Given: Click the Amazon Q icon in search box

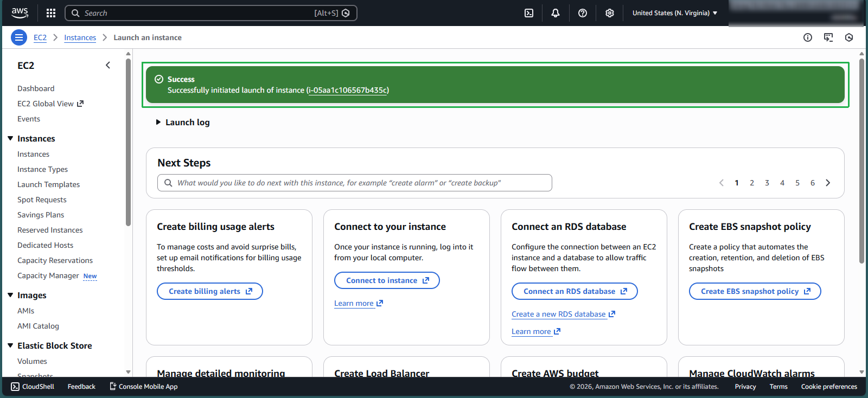Looking at the screenshot, I should [x=346, y=13].
